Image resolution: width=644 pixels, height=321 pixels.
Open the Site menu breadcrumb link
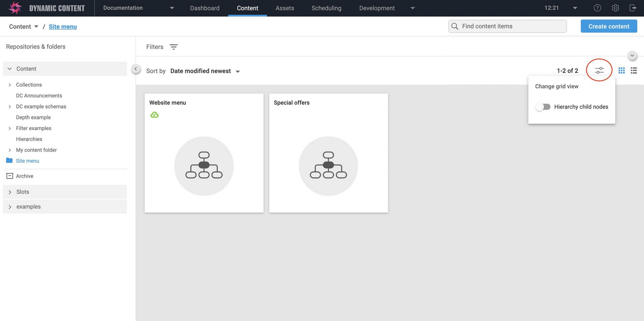click(63, 26)
